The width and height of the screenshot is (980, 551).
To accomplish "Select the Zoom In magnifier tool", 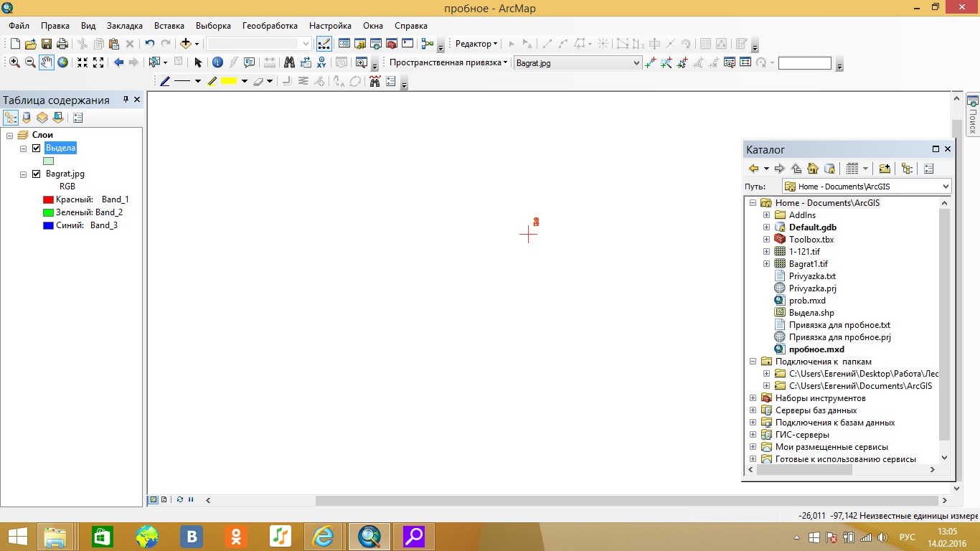I will tap(14, 62).
